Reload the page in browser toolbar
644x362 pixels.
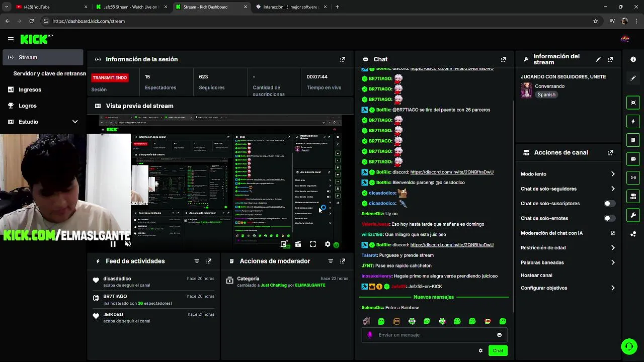(x=31, y=21)
